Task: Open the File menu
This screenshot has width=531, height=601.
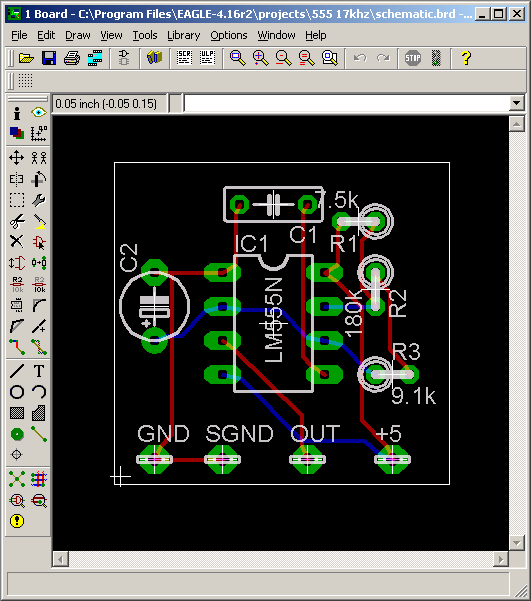Action: [x=19, y=35]
